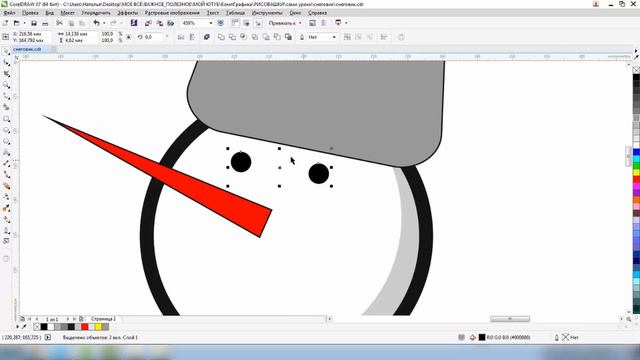Screen dimensions: 640x360
Task: Click the Trim shapes icon
Action: pyautogui.click(x=232, y=37)
